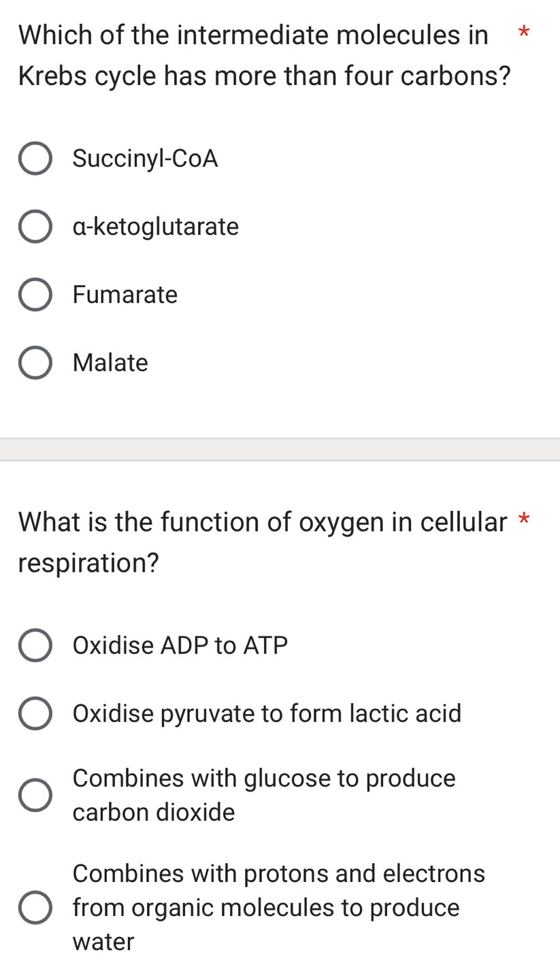560x963 pixels.
Task: Select the Succinyl-CoA radio button
Action: tap(35, 158)
